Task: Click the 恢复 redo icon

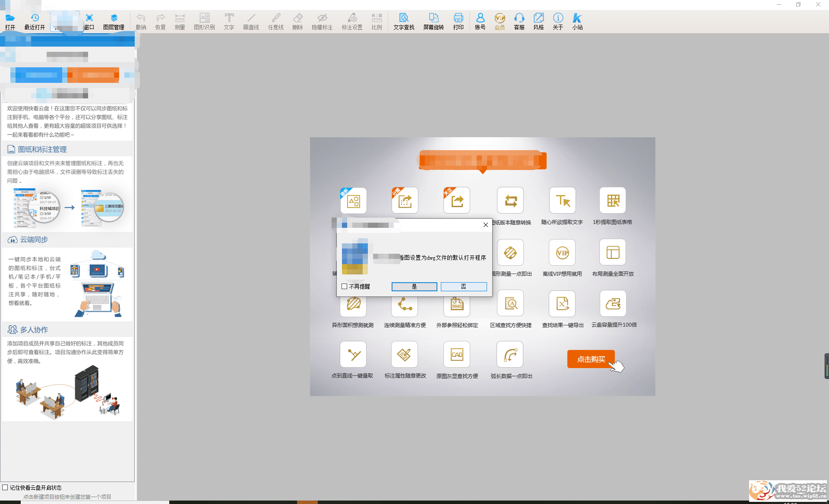Action: 160,22
